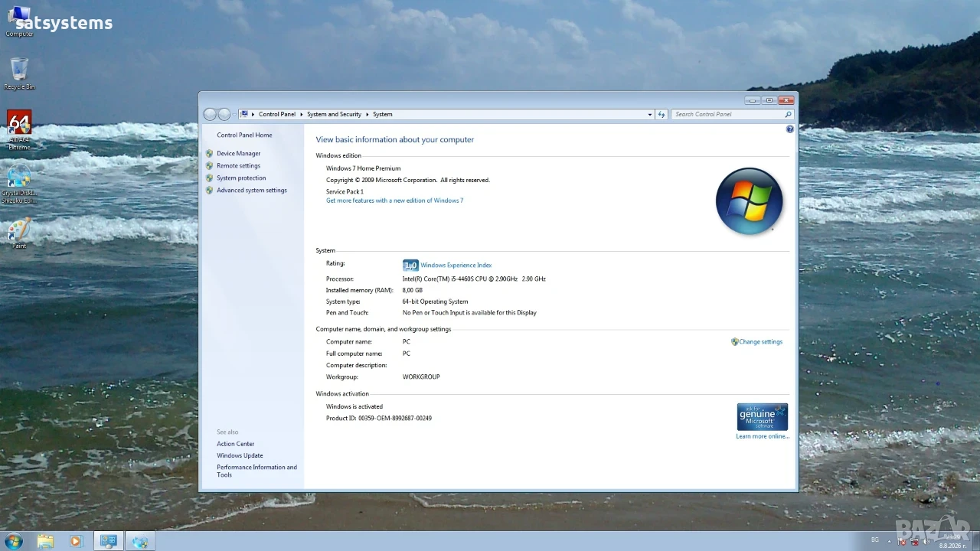Select the WORKGROUP value text
Image resolution: width=980 pixels, height=551 pixels.
[421, 377]
